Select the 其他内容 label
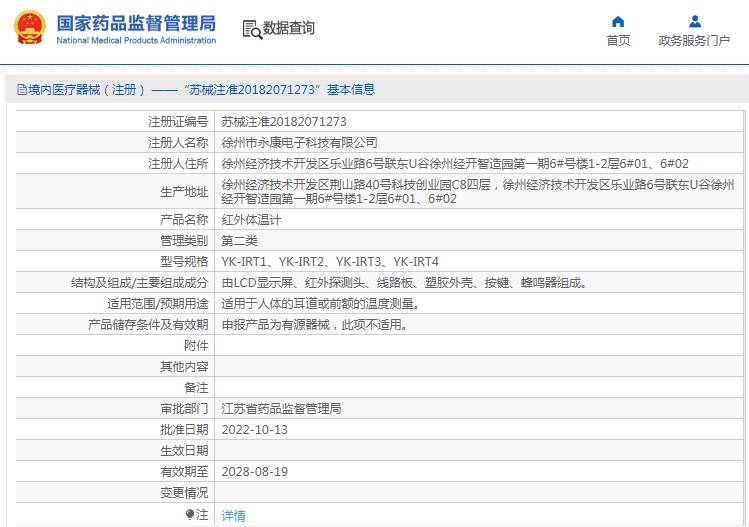749x527 pixels. [184, 367]
